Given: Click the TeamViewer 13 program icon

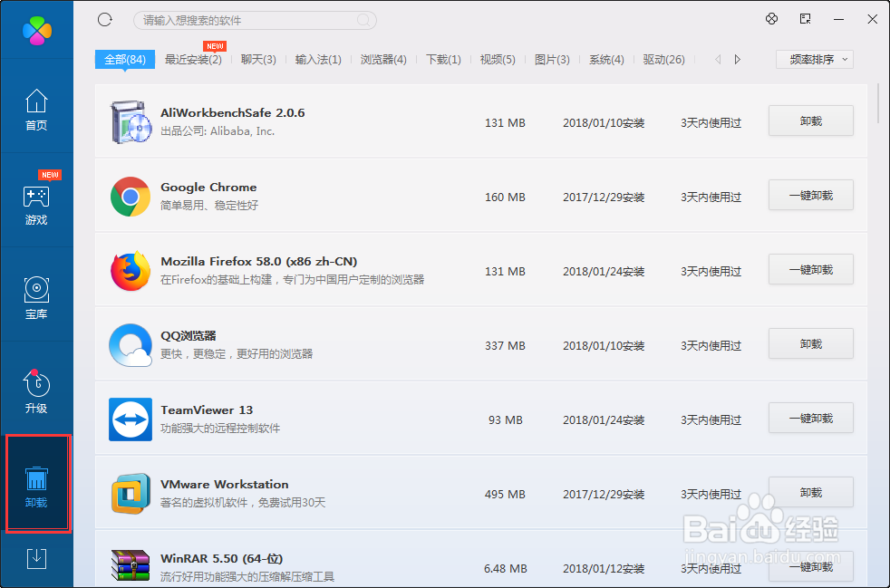Looking at the screenshot, I should click(x=131, y=419).
